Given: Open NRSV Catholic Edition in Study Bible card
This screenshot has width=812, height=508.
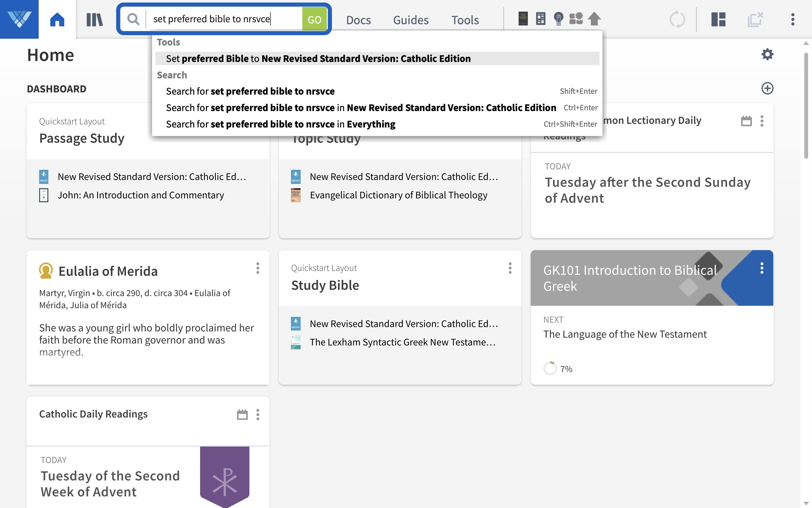Looking at the screenshot, I should click(x=404, y=324).
